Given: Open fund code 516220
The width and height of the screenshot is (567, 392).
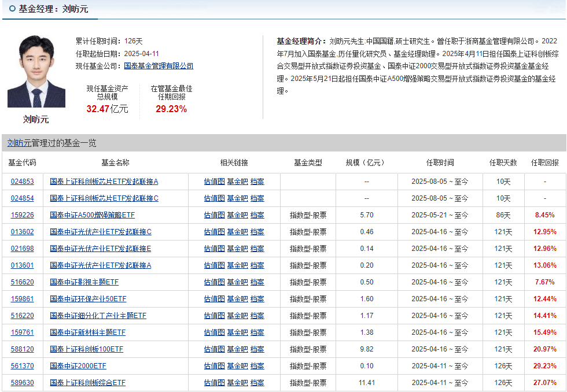Looking at the screenshot, I should click(22, 316).
